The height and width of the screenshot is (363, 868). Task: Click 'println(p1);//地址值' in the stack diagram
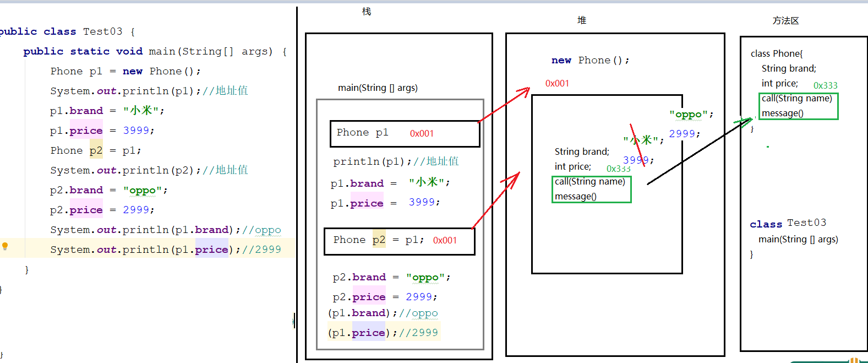[396, 161]
